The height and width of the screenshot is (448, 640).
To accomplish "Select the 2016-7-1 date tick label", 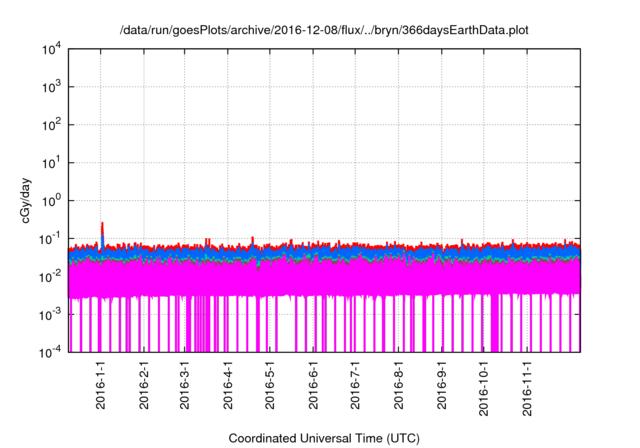I will coord(354,385).
